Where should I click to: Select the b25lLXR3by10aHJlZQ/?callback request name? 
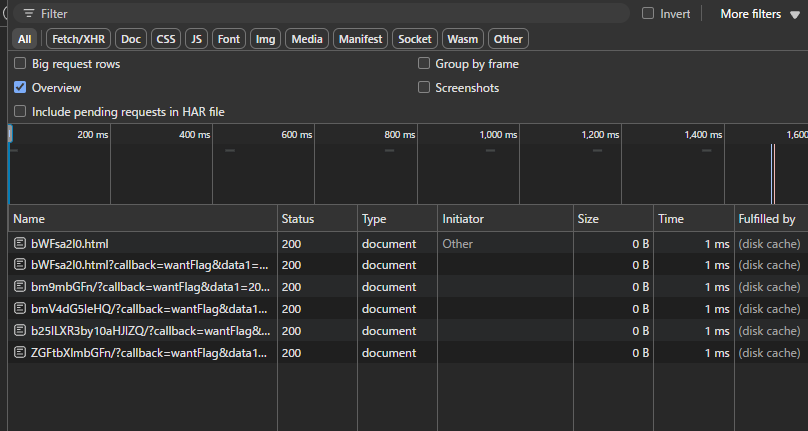150,330
